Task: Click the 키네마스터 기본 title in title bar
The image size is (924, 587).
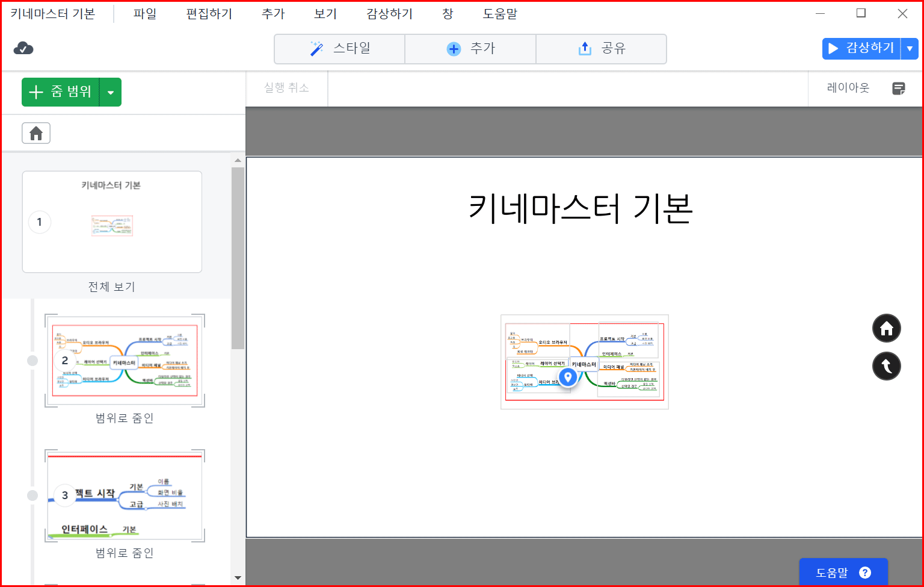Action: pyautogui.click(x=53, y=14)
